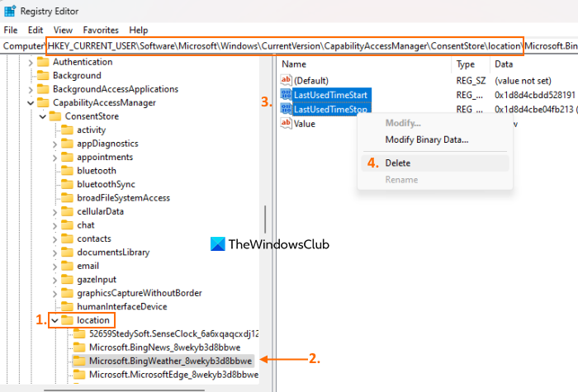
Task: Click the Microsoft.BingWeather folder icon
Action: (x=79, y=361)
